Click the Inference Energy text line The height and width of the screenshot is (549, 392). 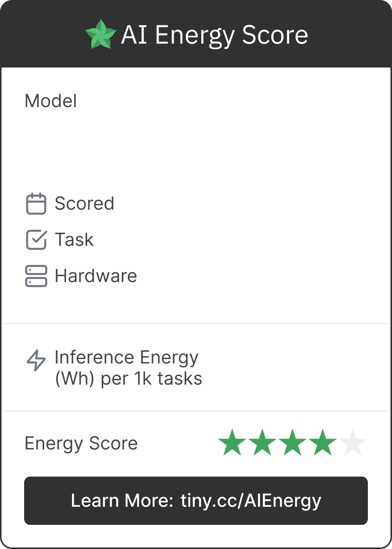127,357
